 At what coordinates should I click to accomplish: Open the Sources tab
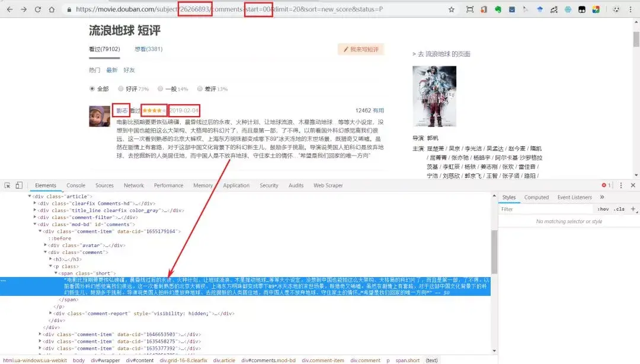[x=104, y=185]
